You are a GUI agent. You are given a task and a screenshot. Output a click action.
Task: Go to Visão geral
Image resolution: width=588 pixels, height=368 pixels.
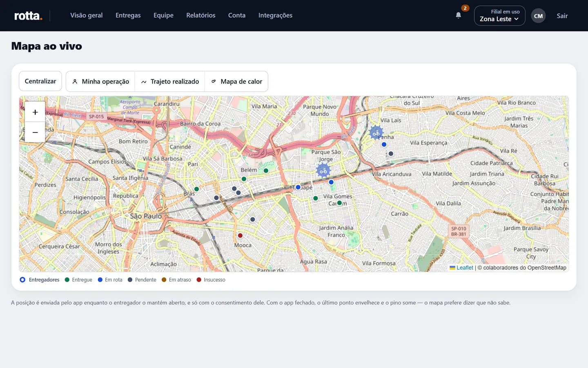coord(87,16)
